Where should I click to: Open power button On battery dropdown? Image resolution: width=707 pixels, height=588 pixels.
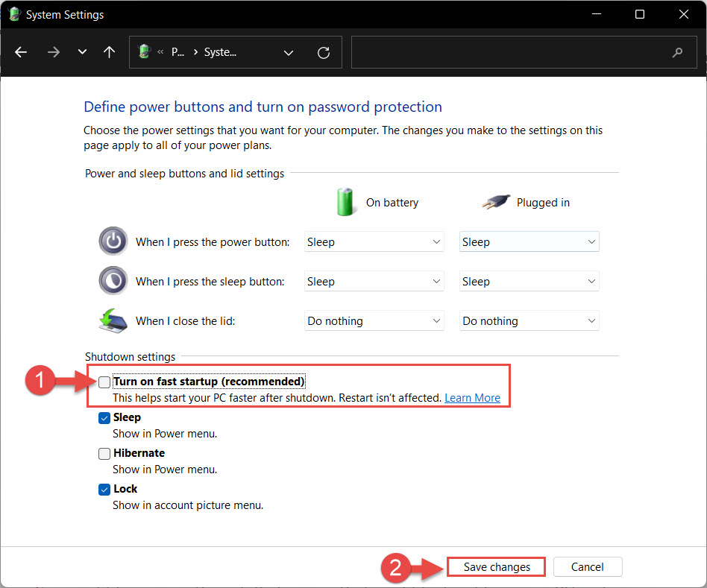pos(374,242)
